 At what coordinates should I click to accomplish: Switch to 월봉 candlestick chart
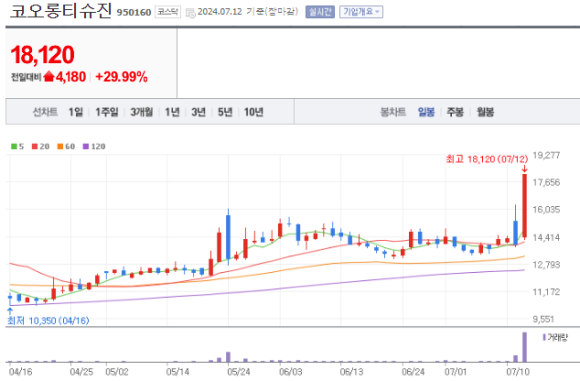(x=485, y=112)
